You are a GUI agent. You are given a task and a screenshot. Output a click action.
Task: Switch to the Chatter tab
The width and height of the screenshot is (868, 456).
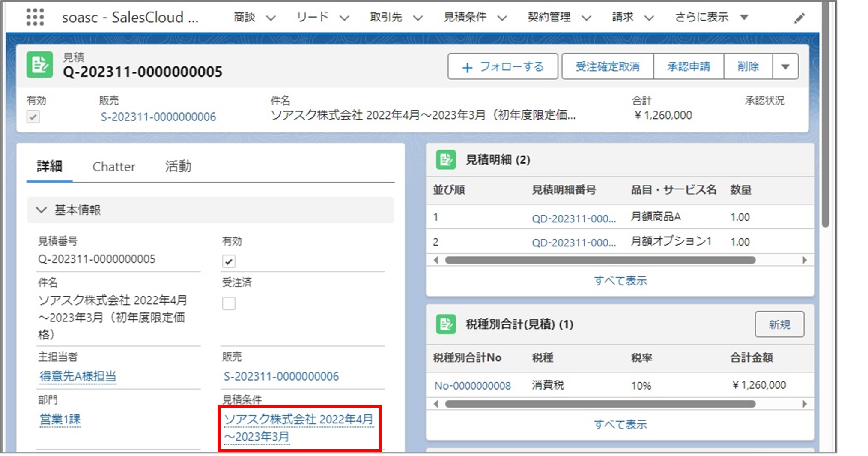click(114, 167)
